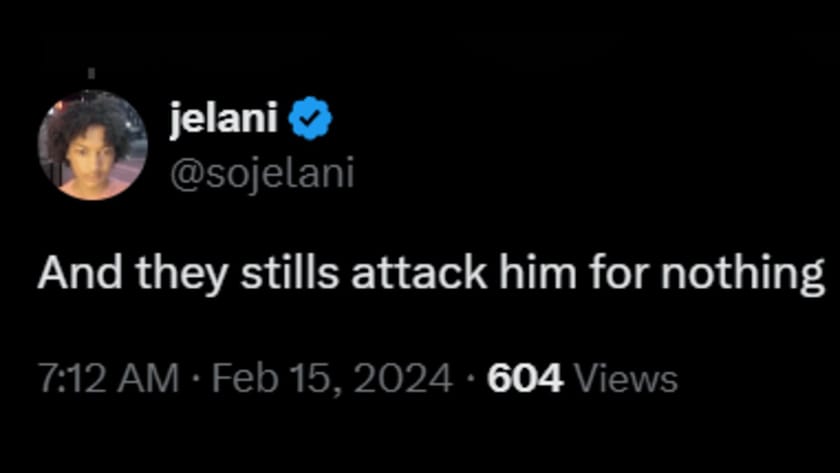Viewport: 840px width, 473px height.
Task: Click the 604 view count number
Action: (x=525, y=378)
